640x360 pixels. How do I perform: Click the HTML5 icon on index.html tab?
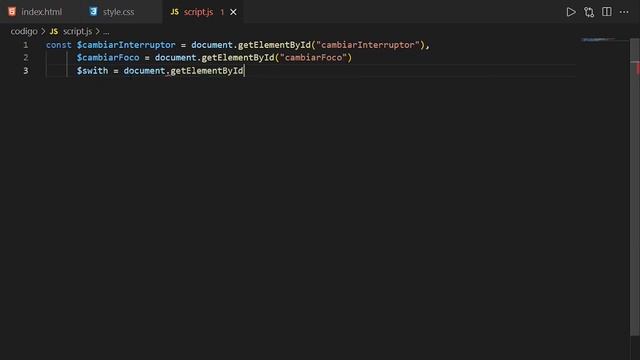coord(12,11)
